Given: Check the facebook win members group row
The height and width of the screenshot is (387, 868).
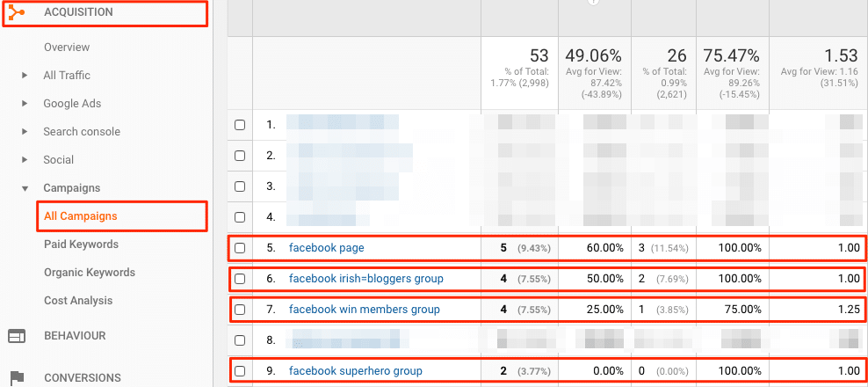Looking at the screenshot, I should point(240,310).
